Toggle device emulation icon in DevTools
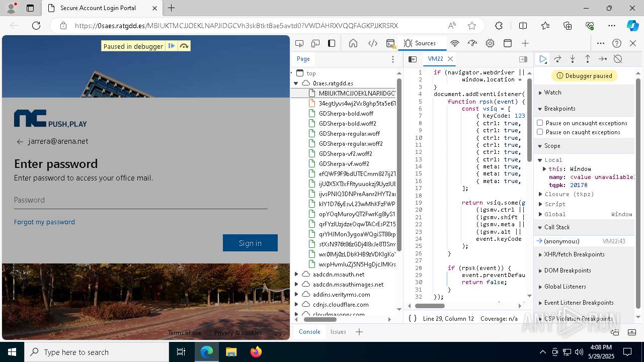This screenshot has width=644, height=362. [x=315, y=43]
